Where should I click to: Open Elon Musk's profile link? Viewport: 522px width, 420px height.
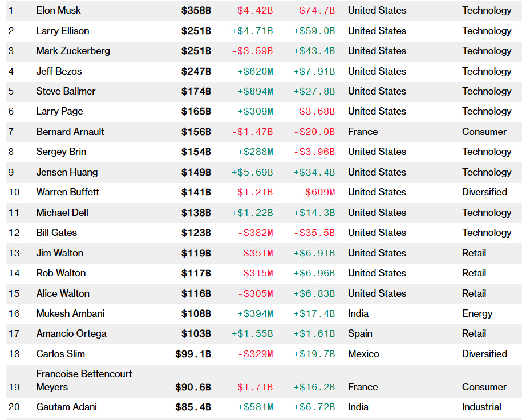(x=58, y=10)
